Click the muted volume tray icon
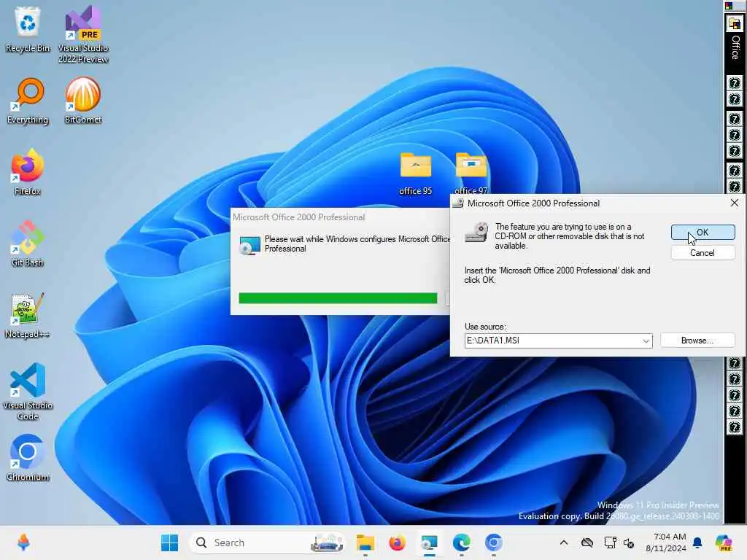 pyautogui.click(x=629, y=542)
